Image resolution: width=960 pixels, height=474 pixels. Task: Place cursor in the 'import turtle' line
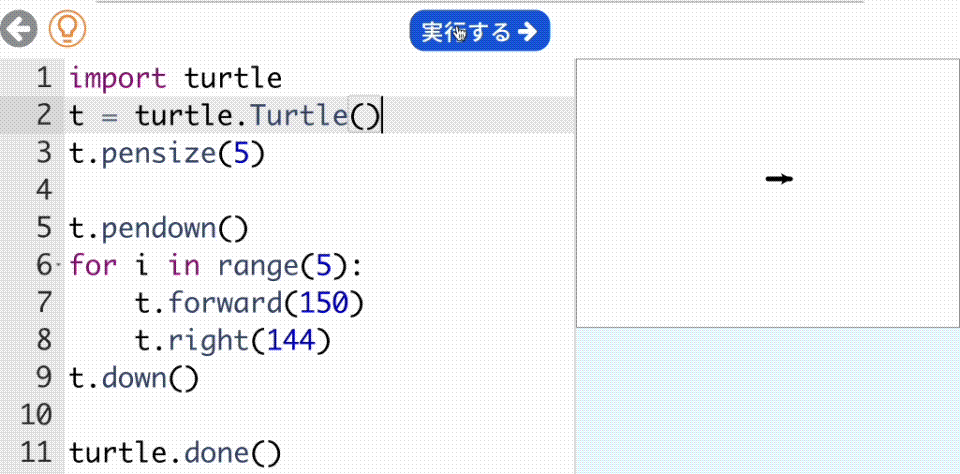point(175,78)
